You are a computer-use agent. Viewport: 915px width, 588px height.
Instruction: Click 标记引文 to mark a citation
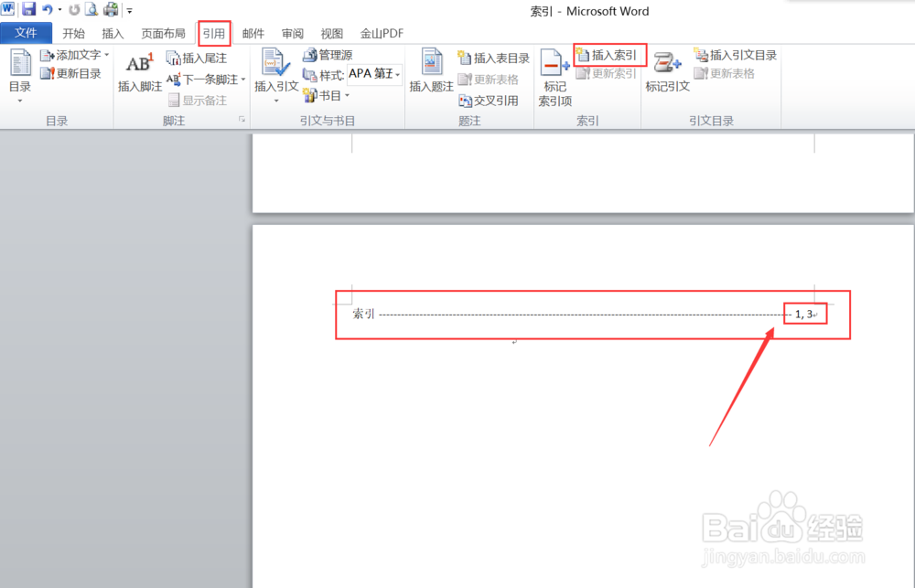click(x=667, y=73)
